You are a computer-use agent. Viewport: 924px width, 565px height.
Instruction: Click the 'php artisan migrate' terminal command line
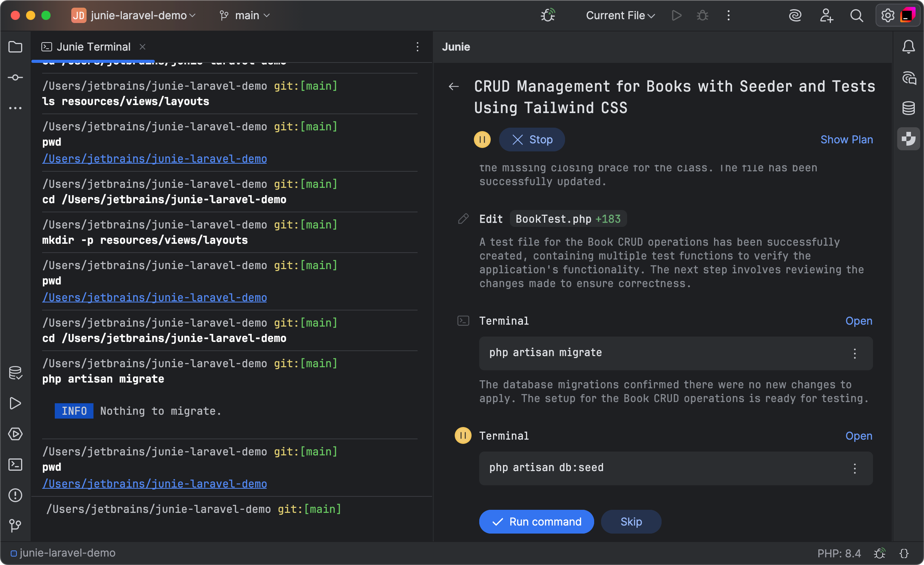pyautogui.click(x=103, y=379)
